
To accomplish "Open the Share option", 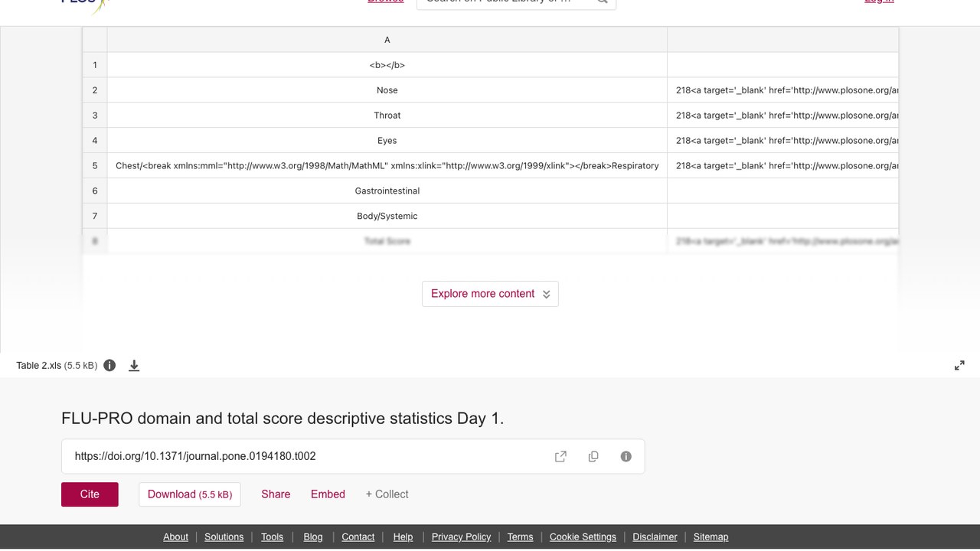I will (276, 494).
